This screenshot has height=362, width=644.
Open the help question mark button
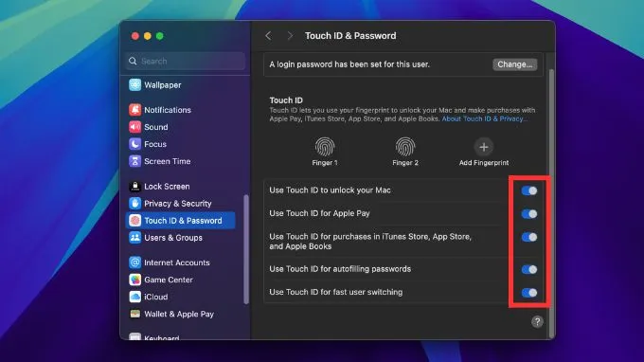pyautogui.click(x=537, y=322)
